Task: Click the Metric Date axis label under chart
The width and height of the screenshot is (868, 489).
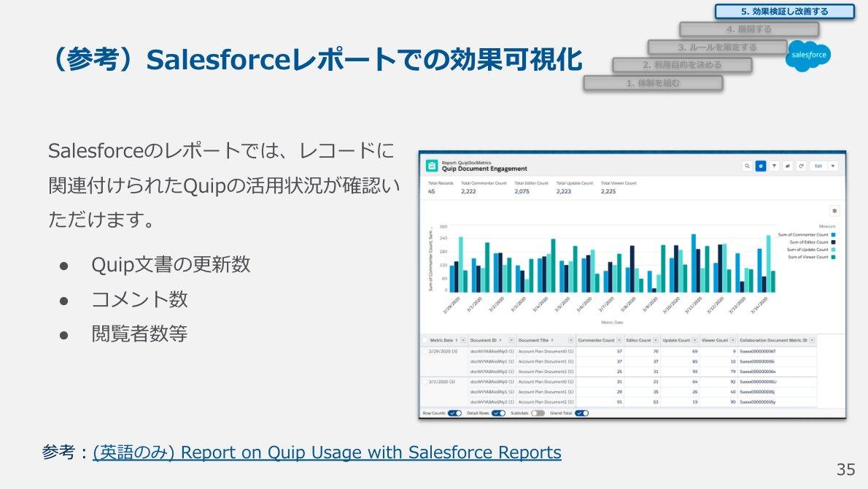Action: coord(612,323)
